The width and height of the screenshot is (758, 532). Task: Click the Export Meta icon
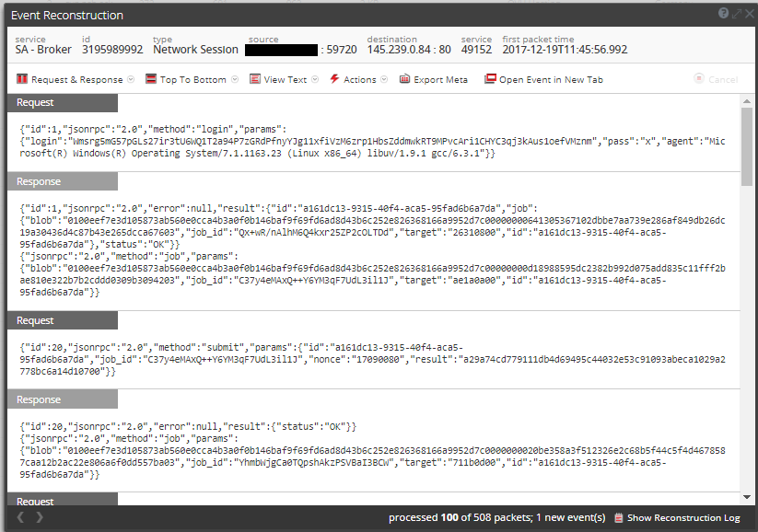[x=404, y=80]
